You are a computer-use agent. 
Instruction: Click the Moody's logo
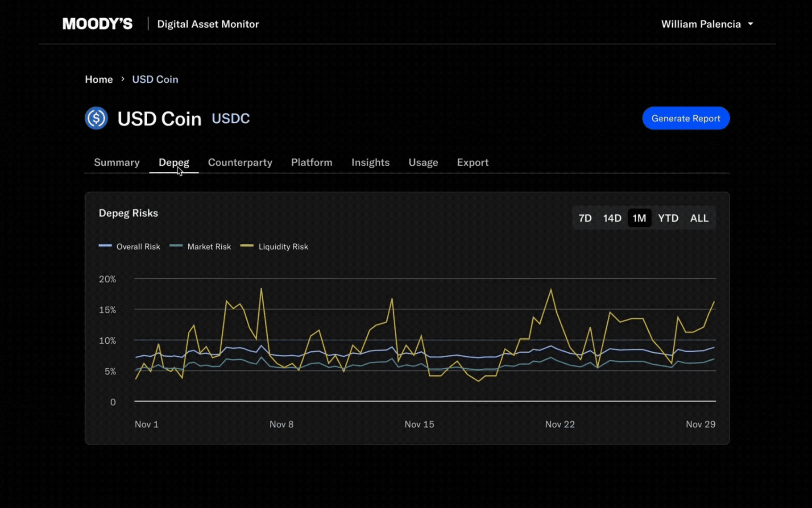coord(97,24)
